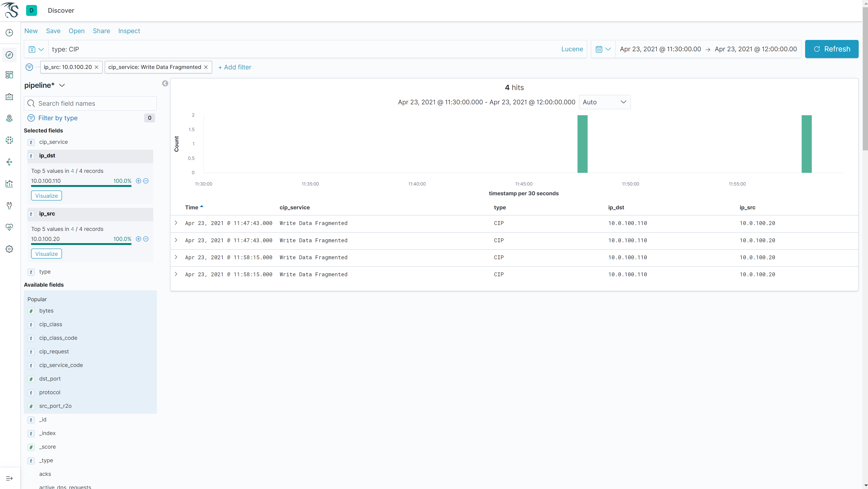Click the 11:58 histogram bar
The image size is (868, 489).
click(x=806, y=144)
